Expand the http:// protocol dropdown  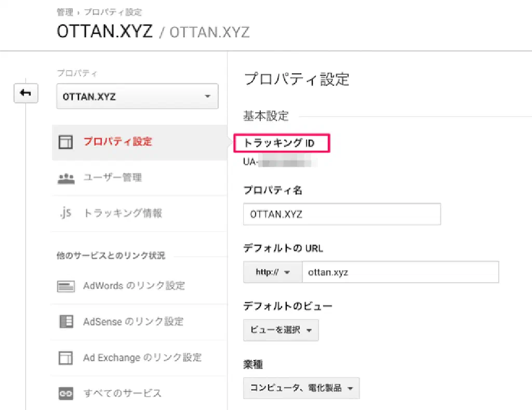coord(272,272)
